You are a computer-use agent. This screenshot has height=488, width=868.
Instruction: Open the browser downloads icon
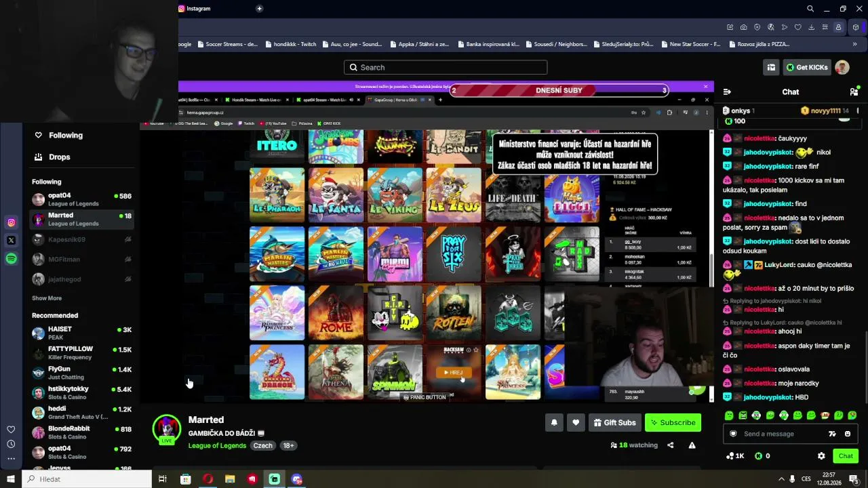(812, 27)
